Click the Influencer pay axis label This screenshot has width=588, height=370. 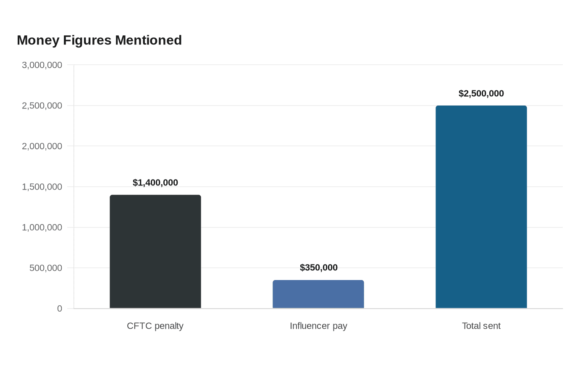(318, 326)
